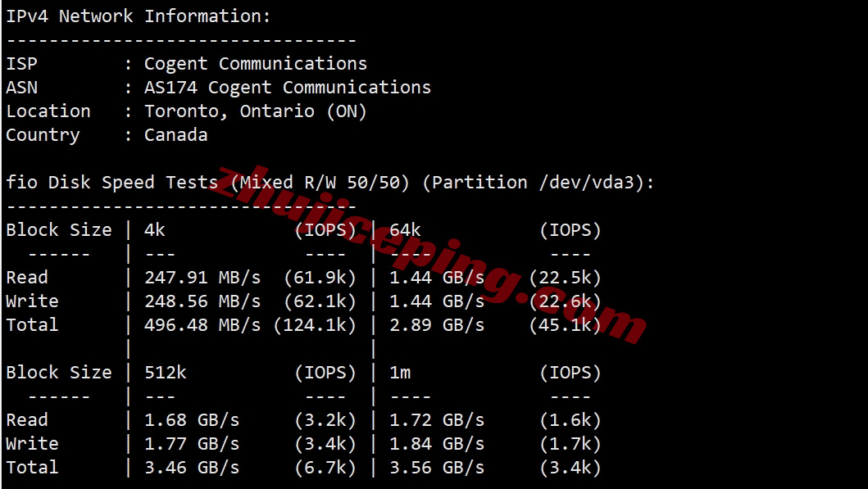Click the location 'Toronto, Ontario (ON)'
Viewport: 868px width, 489px height.
[x=255, y=111]
